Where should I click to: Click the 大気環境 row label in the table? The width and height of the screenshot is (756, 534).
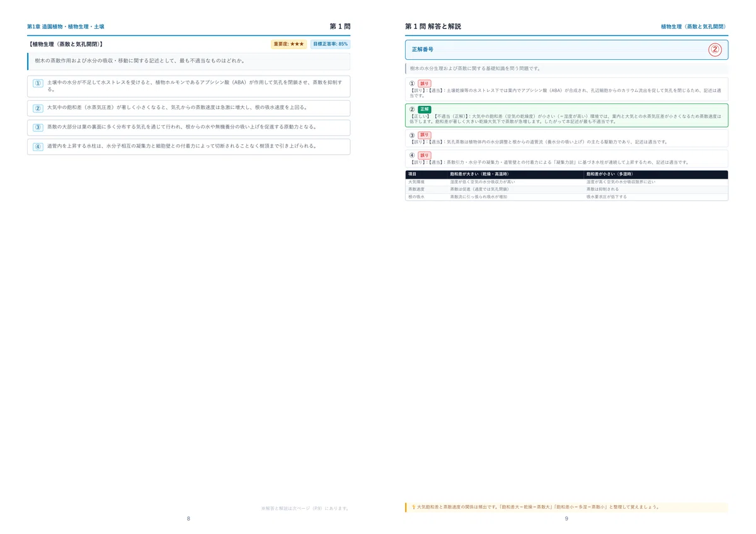(x=416, y=181)
